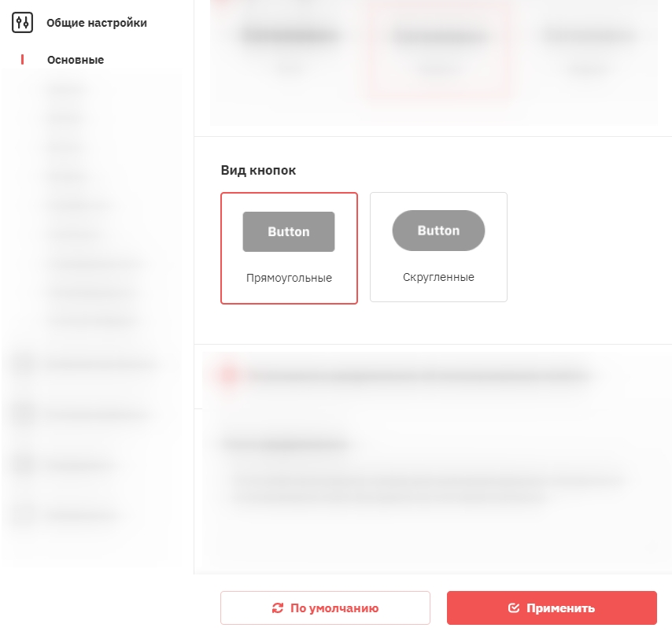Viewport: 672px width, 639px height.
Task: Click the Общие настройки heading text
Action: click(97, 23)
